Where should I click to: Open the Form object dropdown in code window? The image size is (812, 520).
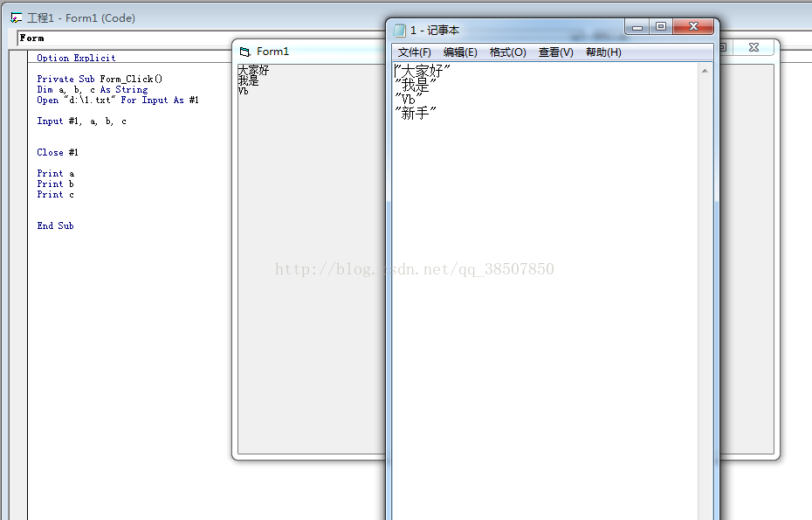(124, 38)
